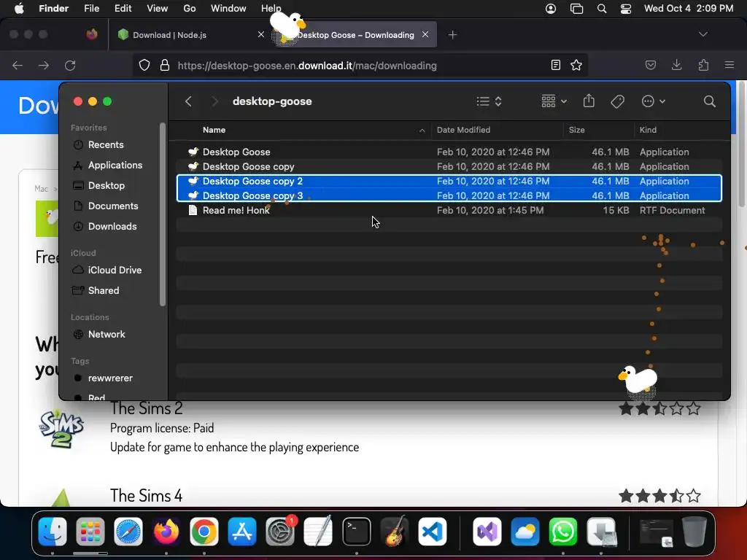Click the tracking protection shield icon
This screenshot has width=747, height=560.
[x=144, y=65]
